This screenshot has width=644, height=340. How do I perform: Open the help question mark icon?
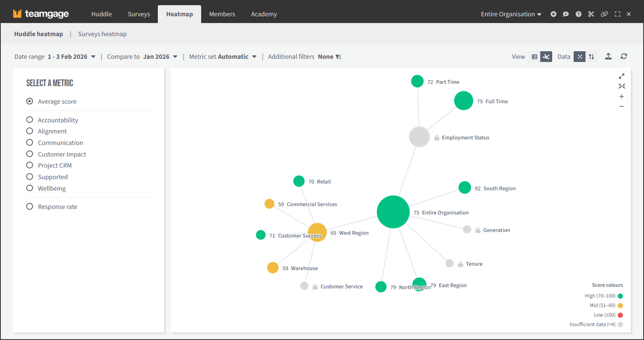[x=578, y=14]
